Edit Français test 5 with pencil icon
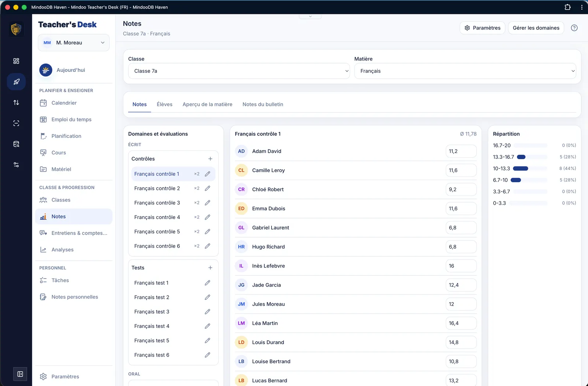588x386 pixels. pos(208,340)
